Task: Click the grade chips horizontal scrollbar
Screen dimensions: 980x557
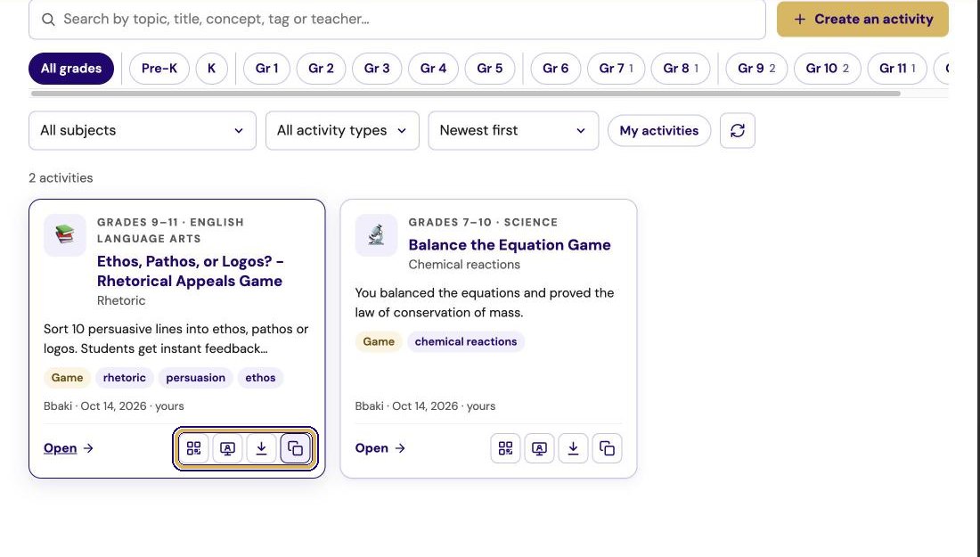Action: pos(466,94)
